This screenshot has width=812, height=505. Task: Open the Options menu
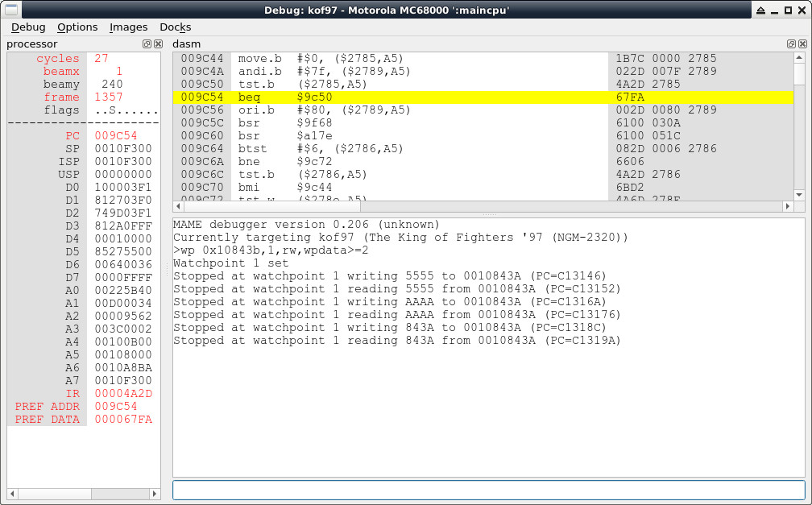(77, 27)
